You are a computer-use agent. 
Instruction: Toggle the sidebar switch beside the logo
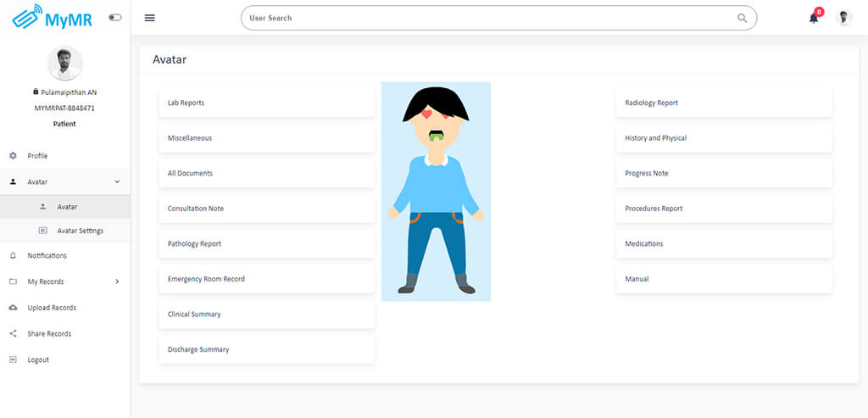(x=115, y=18)
